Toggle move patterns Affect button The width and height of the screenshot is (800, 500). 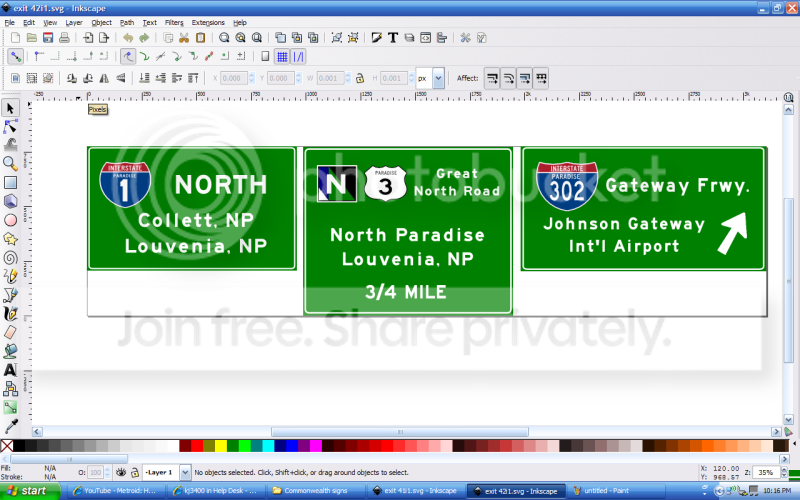point(541,78)
